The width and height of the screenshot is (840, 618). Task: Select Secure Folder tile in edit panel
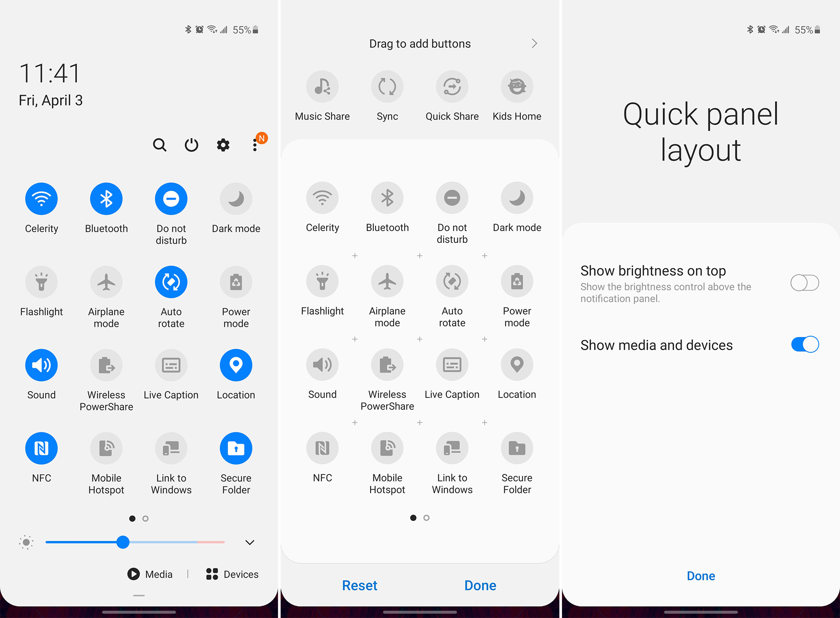coord(517,448)
